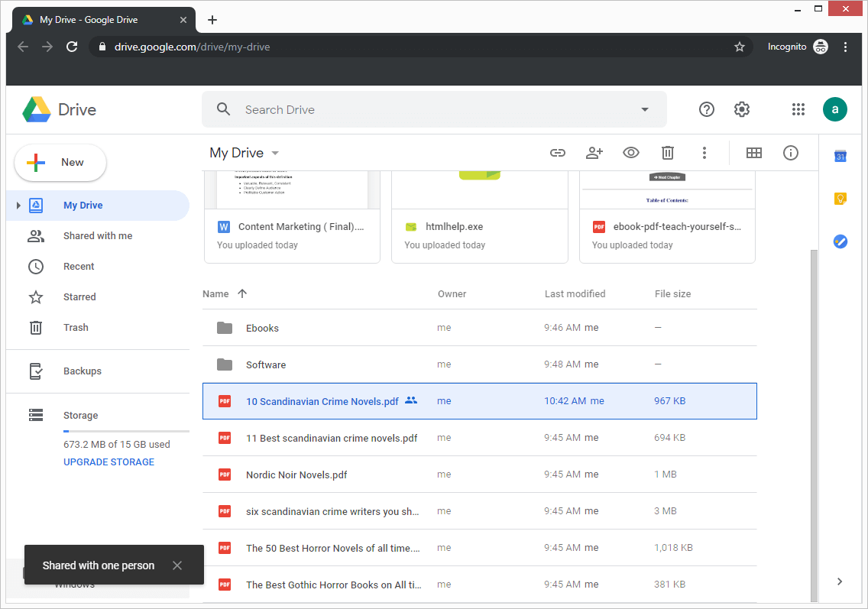
Task: Open a new browser tab
Action: 212,20
